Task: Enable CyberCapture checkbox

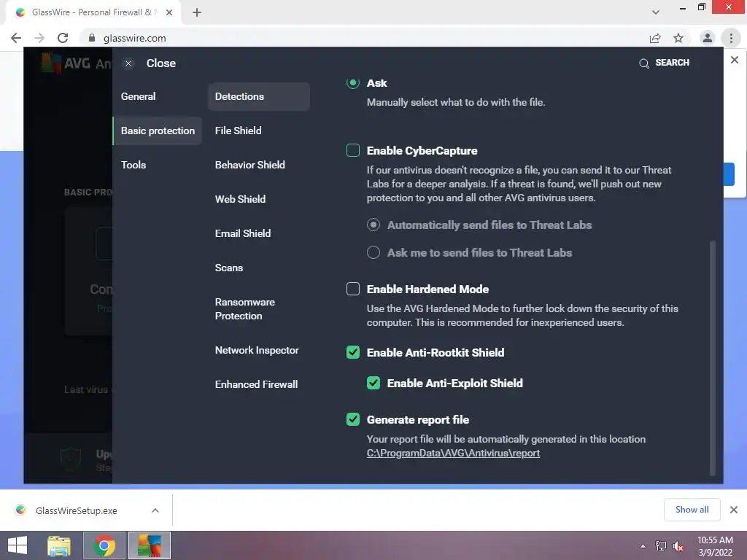Action: (353, 150)
